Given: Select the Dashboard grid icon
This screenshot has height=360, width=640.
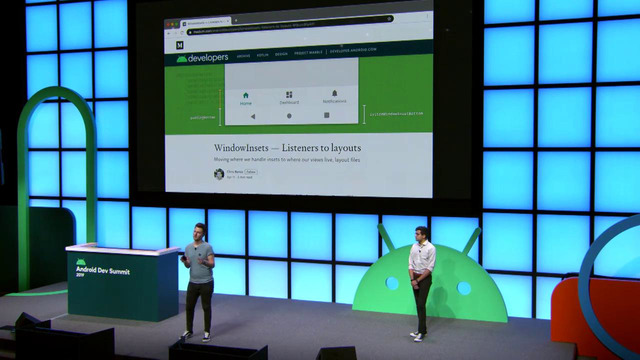Looking at the screenshot, I should click(x=289, y=95).
